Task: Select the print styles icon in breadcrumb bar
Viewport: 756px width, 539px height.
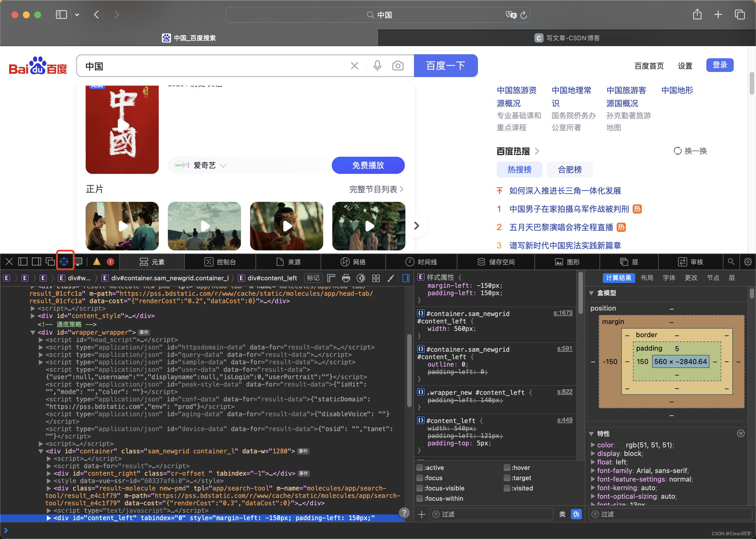Action: click(346, 278)
